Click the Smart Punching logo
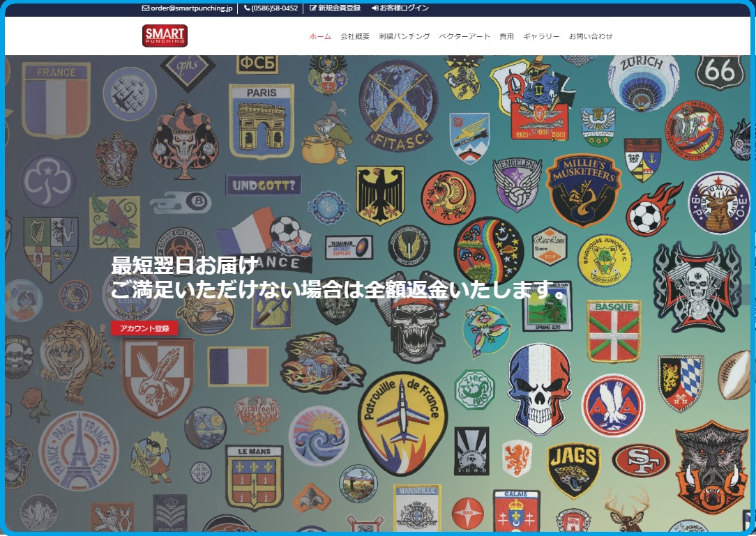Image resolution: width=756 pixels, height=536 pixels. [x=165, y=36]
